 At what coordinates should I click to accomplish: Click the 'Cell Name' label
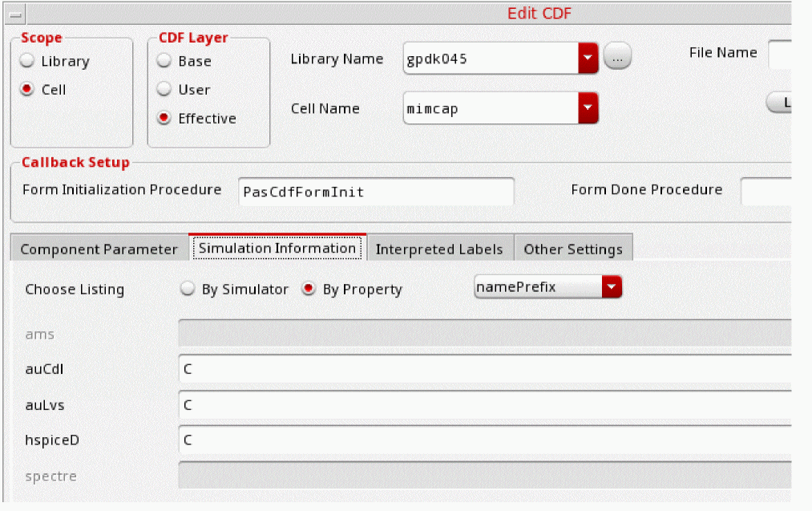pyautogui.click(x=325, y=108)
